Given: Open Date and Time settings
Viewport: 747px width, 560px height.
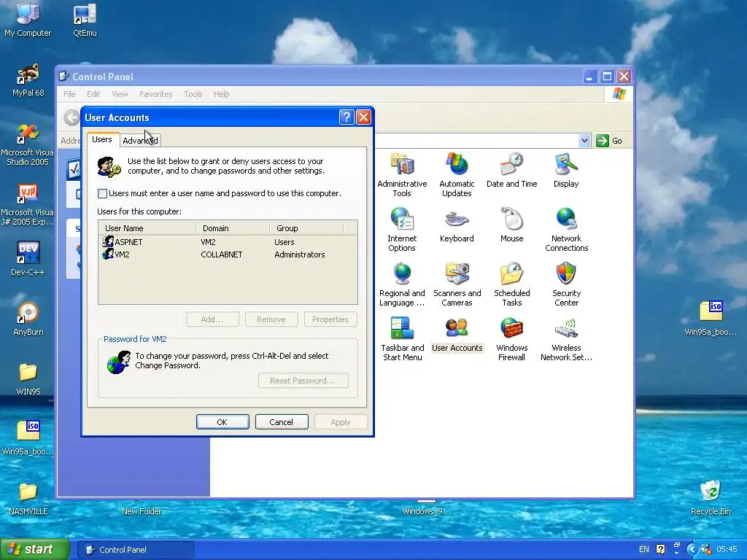Looking at the screenshot, I should pos(511,170).
